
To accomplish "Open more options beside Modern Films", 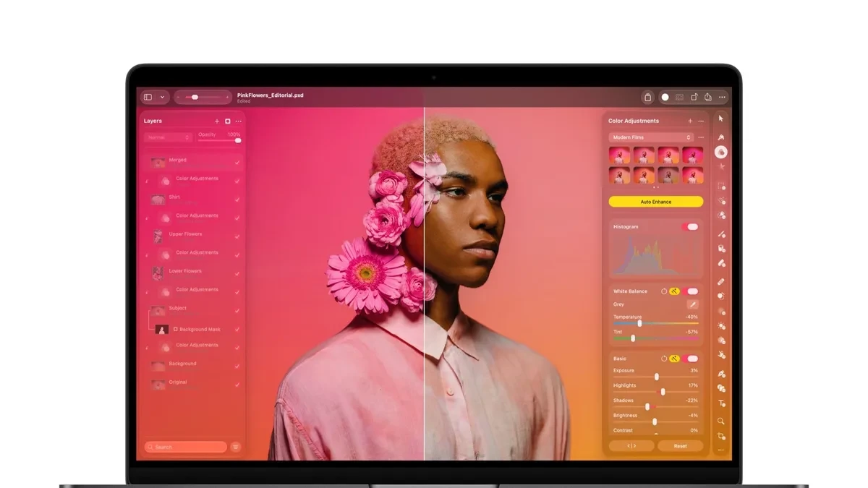I will [701, 137].
